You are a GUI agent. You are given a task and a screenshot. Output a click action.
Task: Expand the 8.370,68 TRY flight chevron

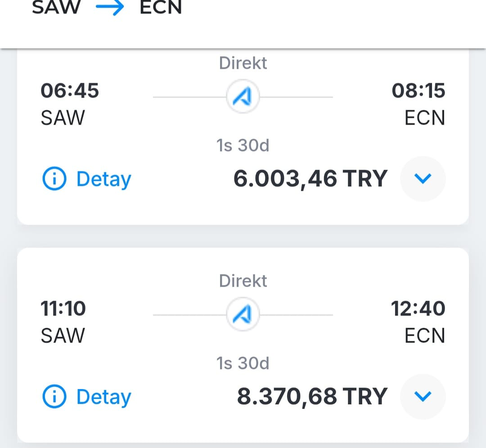[x=423, y=397]
